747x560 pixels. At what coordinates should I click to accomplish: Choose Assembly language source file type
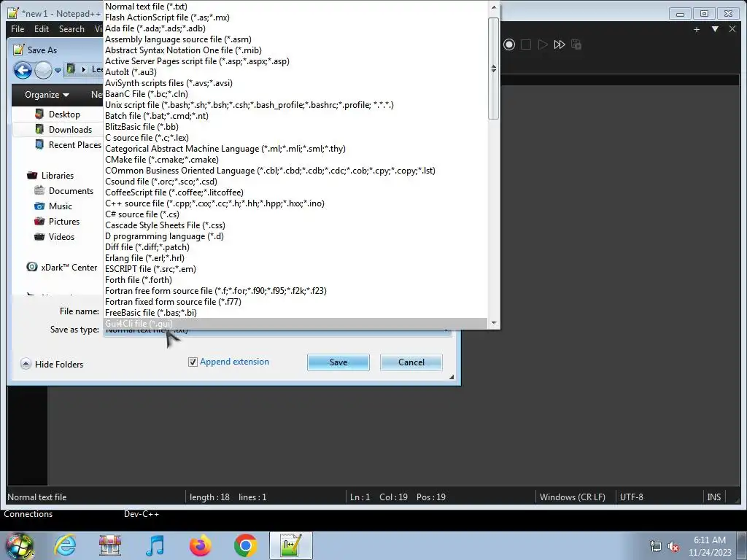[295, 39]
